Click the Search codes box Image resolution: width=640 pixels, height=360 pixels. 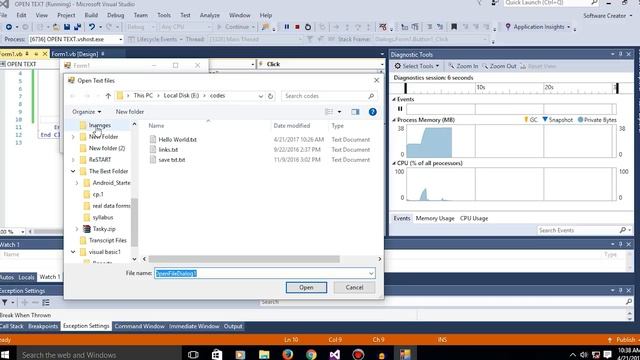(329, 96)
